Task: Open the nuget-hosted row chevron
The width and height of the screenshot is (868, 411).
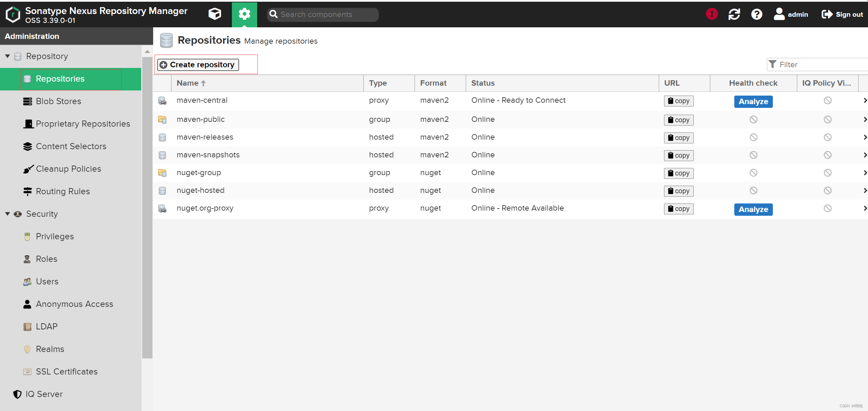Action: click(865, 191)
